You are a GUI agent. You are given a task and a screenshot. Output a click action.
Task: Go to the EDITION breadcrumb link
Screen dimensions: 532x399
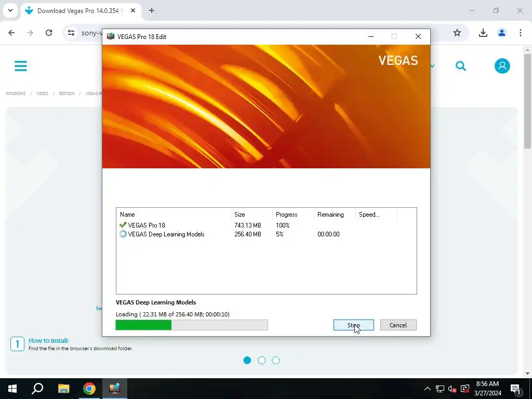[x=67, y=94]
